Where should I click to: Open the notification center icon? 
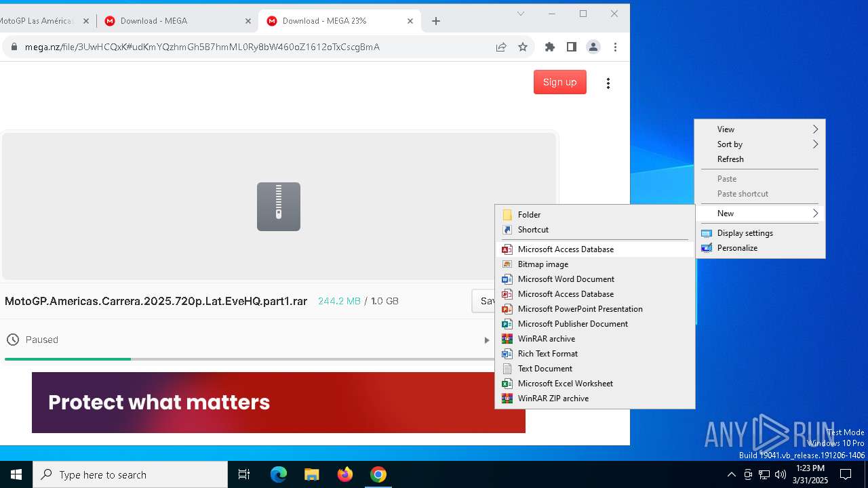click(846, 474)
